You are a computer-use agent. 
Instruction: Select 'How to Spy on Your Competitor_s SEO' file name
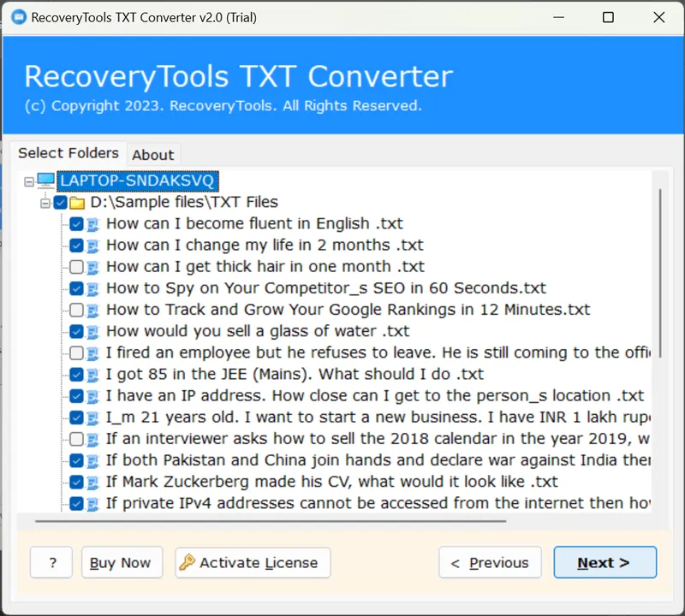tap(326, 288)
